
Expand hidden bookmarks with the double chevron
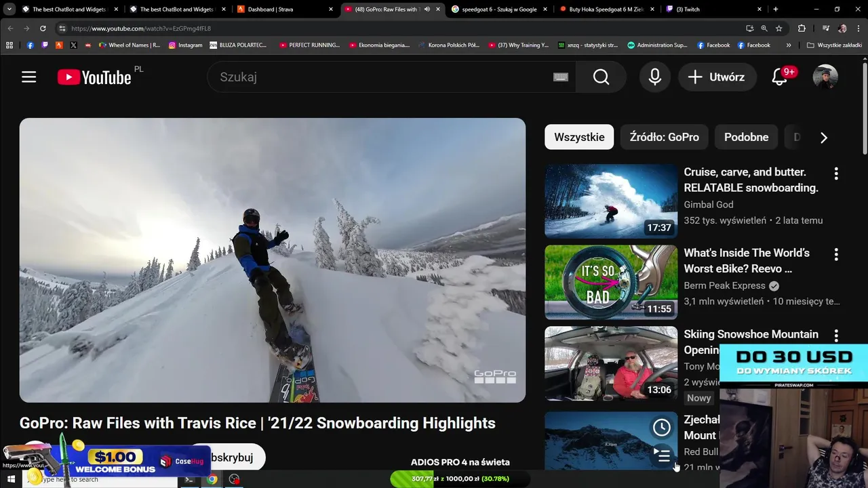tap(788, 45)
